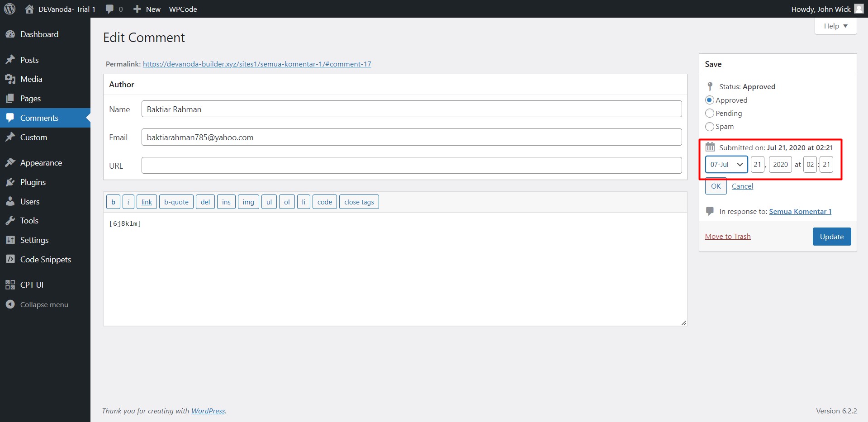This screenshot has width=868, height=422.
Task: Click the ol quicktag button
Action: [x=287, y=202]
